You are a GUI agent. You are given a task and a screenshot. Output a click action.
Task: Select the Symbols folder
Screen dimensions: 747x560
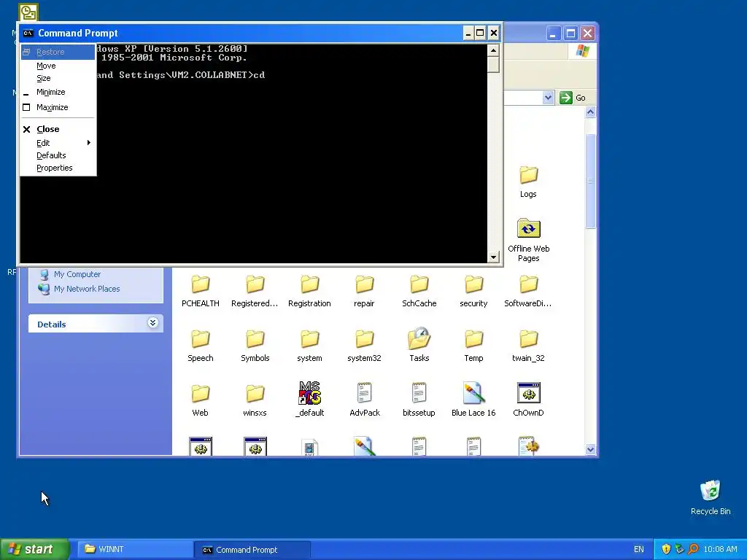[255, 346]
